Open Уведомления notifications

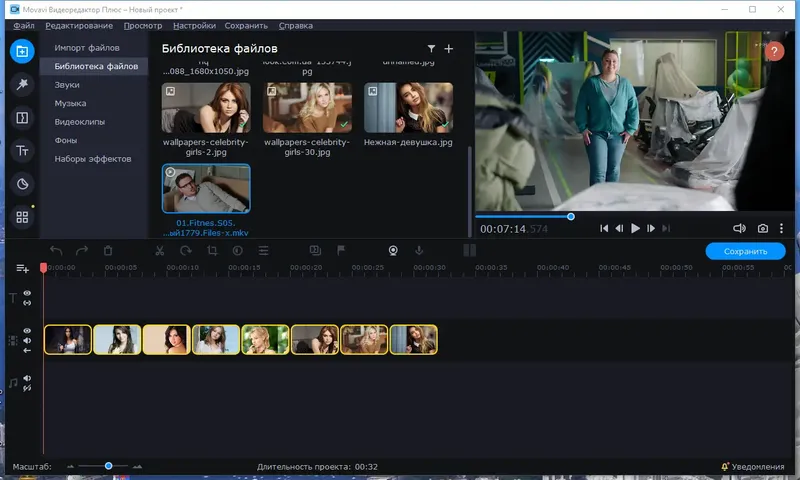point(753,467)
